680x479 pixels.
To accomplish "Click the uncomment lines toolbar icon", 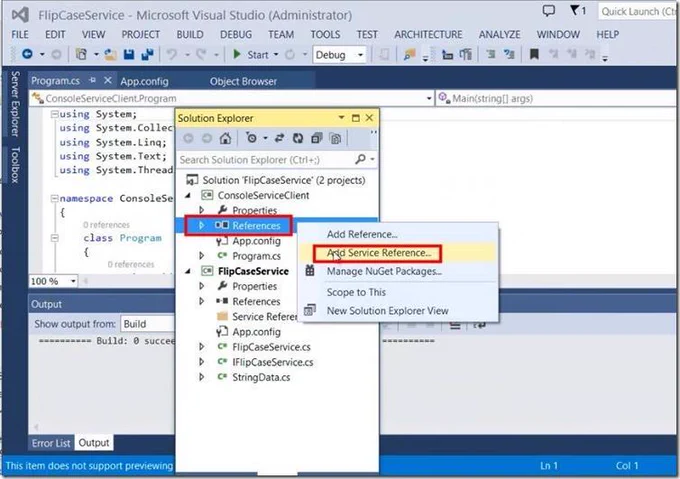I will pyautogui.click(x=509, y=54).
